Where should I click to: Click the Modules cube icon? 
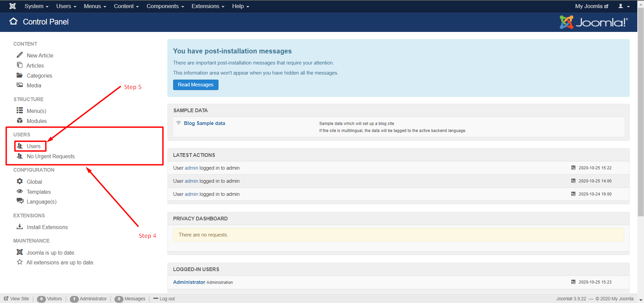pos(20,121)
